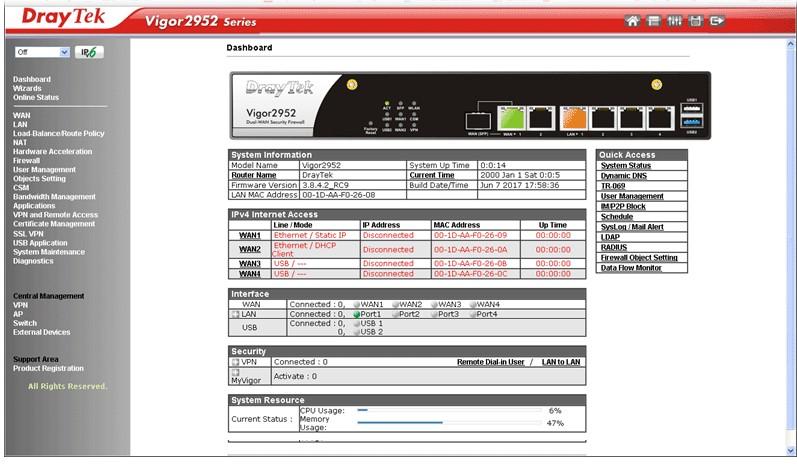The image size is (797, 464).
Task: Expand the LAN interface row
Action: click(235, 315)
